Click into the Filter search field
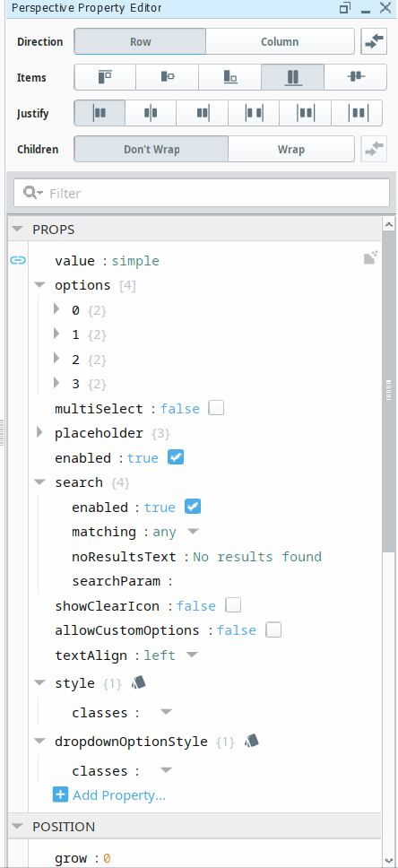Image resolution: width=398 pixels, height=868 pixels. tap(202, 193)
